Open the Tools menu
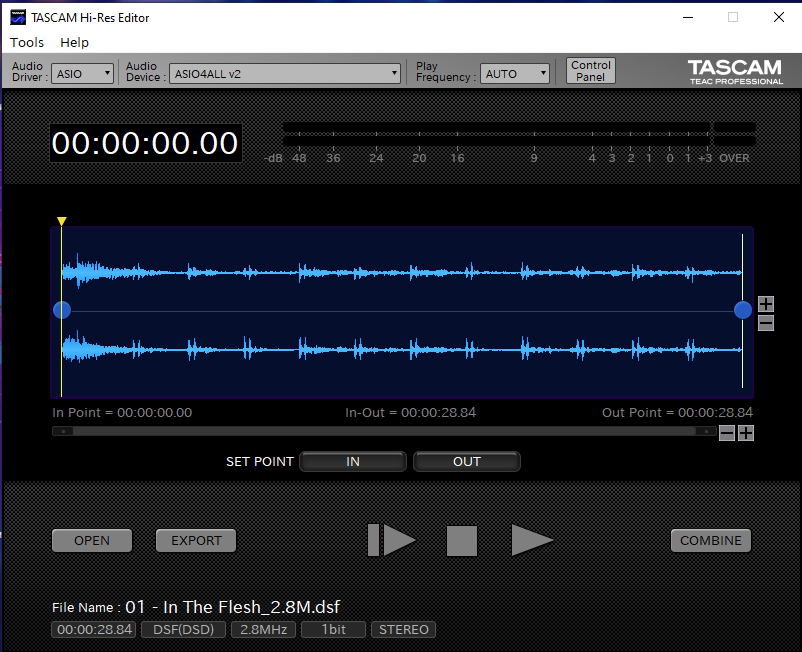Screen dimensions: 802x652 [27, 42]
